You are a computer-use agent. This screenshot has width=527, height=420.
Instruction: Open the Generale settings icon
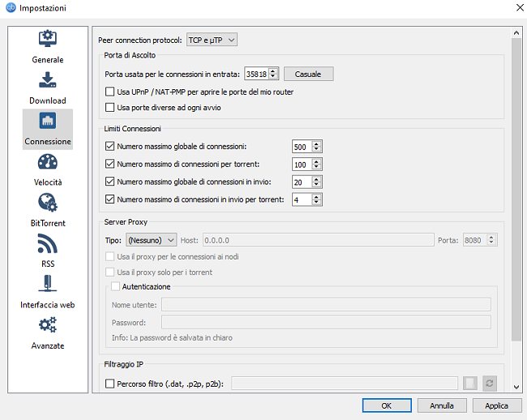tap(47, 39)
